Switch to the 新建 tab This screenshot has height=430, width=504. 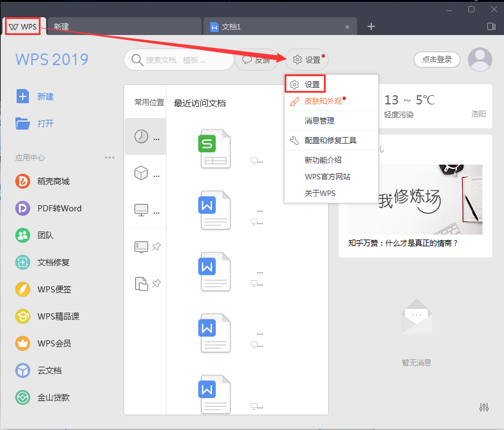point(125,26)
